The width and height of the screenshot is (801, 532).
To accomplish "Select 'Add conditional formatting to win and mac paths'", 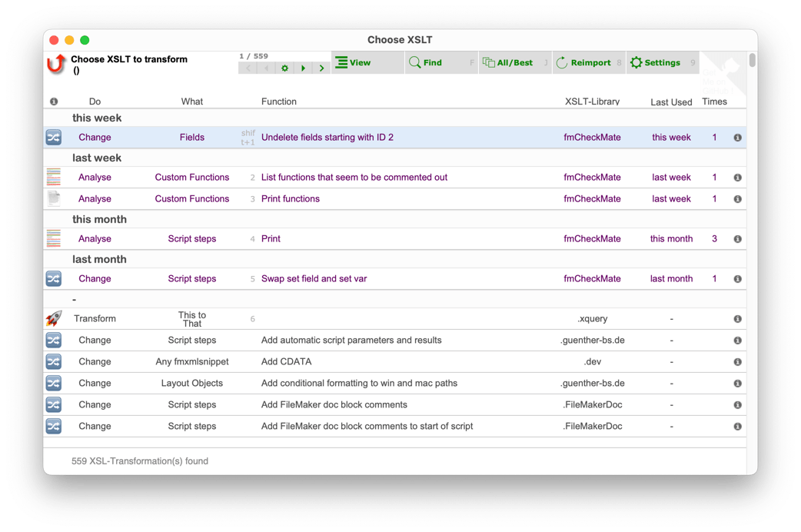I will point(359,383).
